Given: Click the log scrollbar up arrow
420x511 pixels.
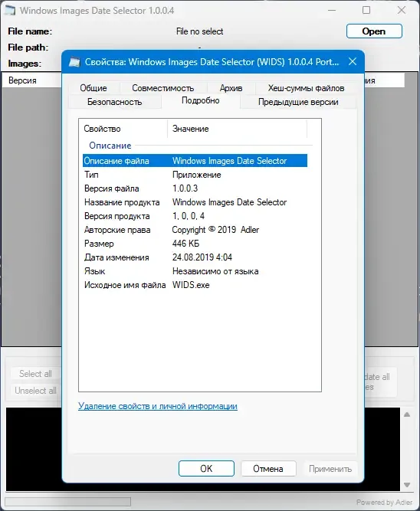Looking at the screenshot, I should click(407, 414).
